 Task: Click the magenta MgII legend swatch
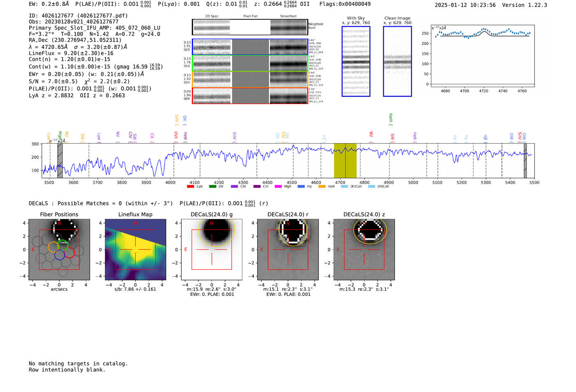pos(279,186)
